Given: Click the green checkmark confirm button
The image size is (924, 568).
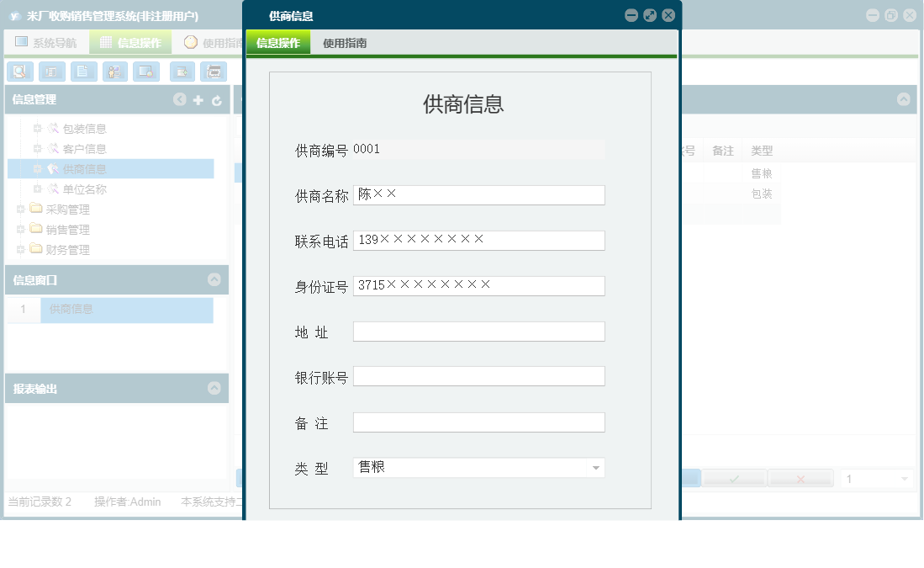Looking at the screenshot, I should [732, 478].
